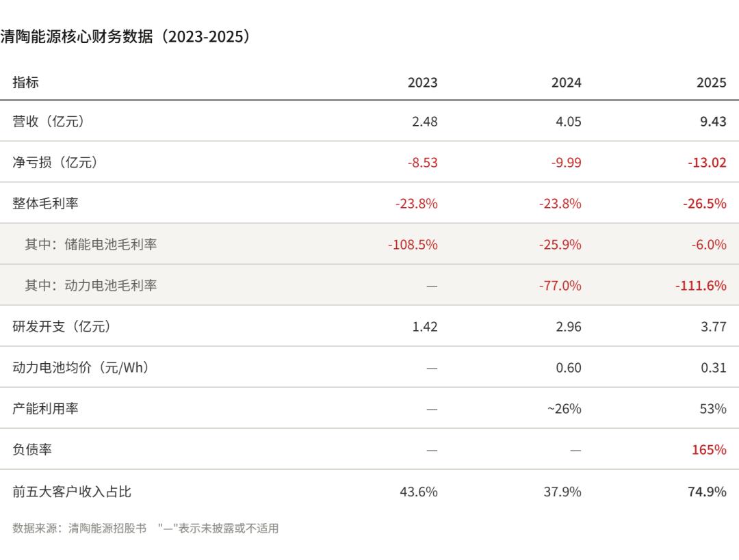Click the "数据来源：清陶能源招股书" footnote
The image size is (739, 560).
point(79,529)
